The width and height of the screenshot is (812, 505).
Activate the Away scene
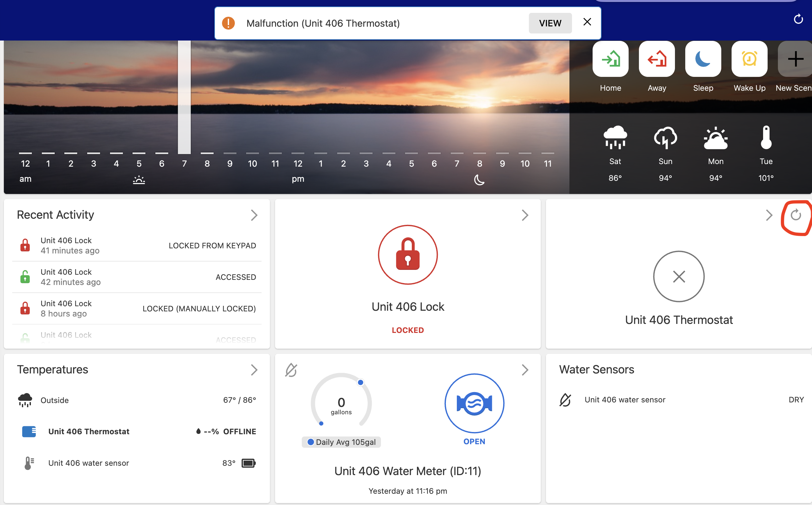(656, 59)
